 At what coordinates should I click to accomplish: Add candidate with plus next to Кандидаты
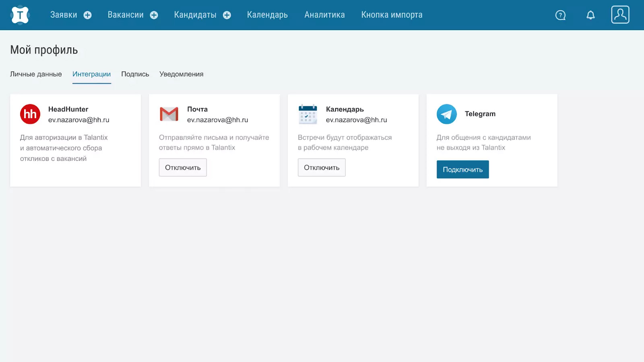[227, 15]
